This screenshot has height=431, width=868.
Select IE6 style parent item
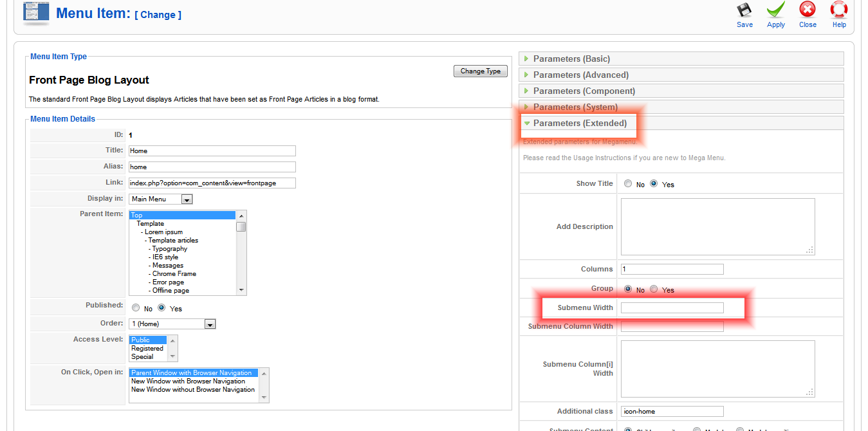pos(183,257)
